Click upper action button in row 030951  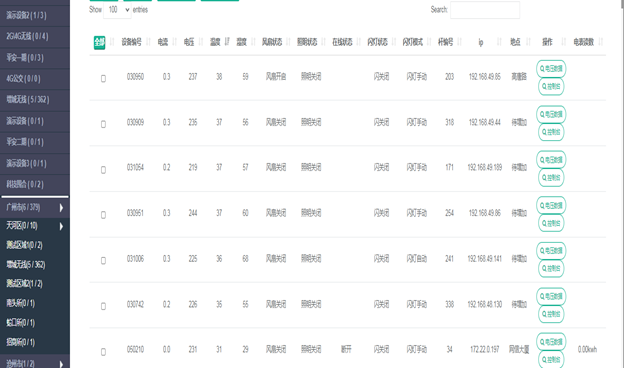551,206
